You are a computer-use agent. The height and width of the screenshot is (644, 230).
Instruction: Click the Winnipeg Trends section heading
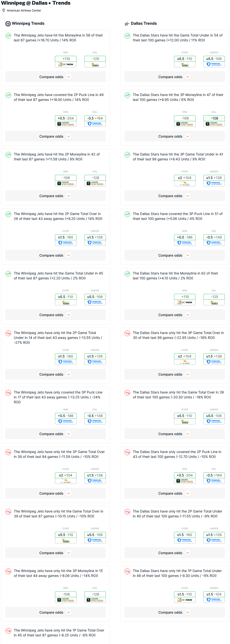pyautogui.click(x=28, y=24)
